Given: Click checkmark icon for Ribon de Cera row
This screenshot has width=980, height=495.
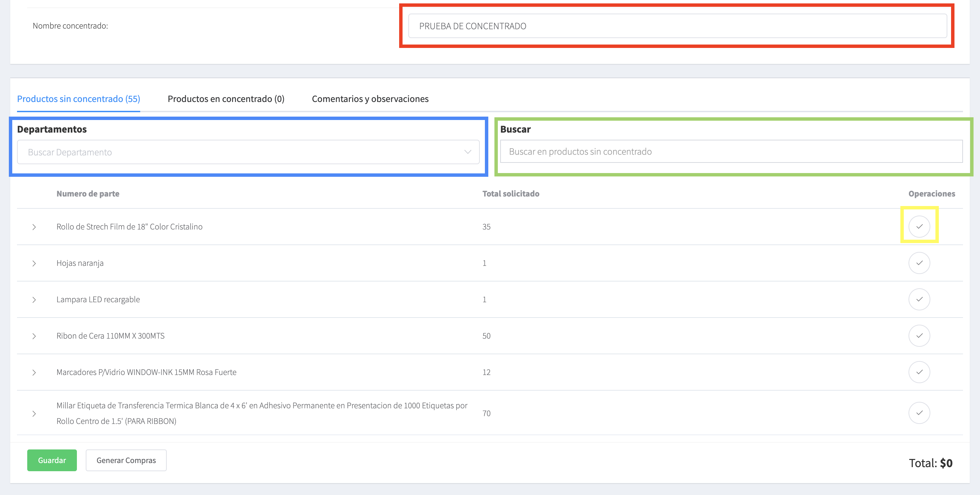Looking at the screenshot, I should [x=919, y=336].
